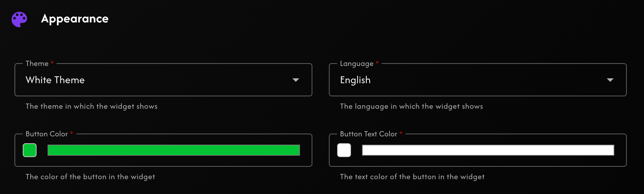This screenshot has width=644, height=194.
Task: Click the Appearance section heading
Action: click(x=74, y=19)
